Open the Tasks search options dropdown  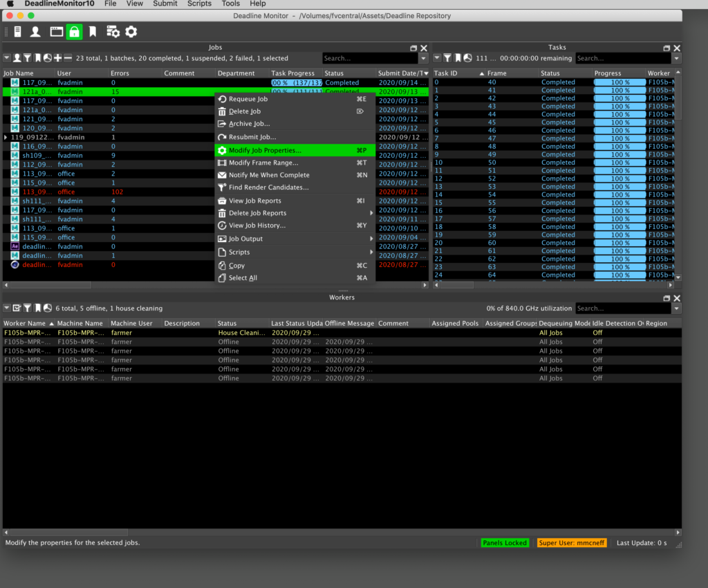pyautogui.click(x=676, y=58)
